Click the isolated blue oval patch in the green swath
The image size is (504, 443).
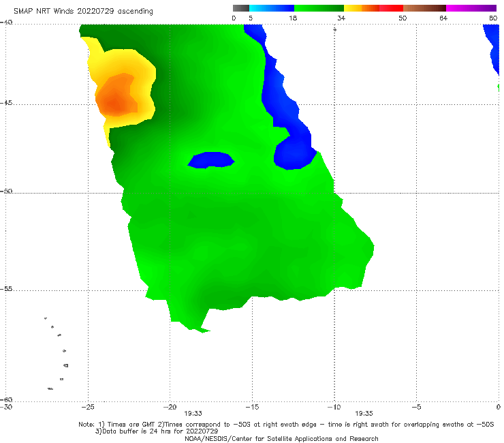click(211, 160)
